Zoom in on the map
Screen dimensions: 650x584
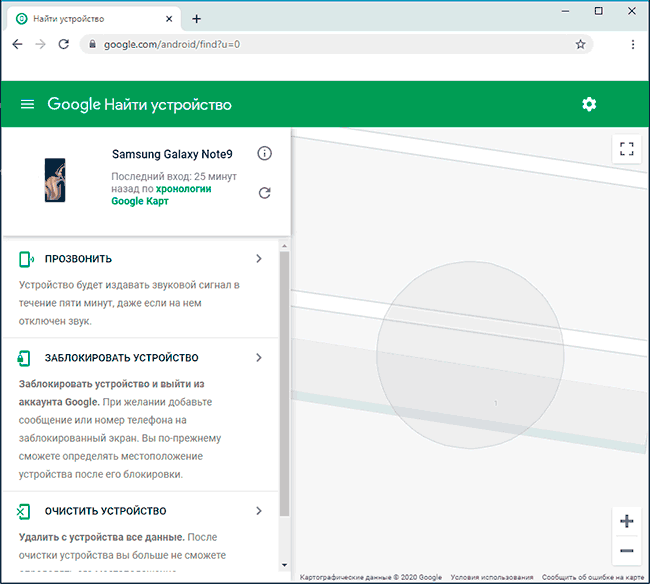pos(626,521)
